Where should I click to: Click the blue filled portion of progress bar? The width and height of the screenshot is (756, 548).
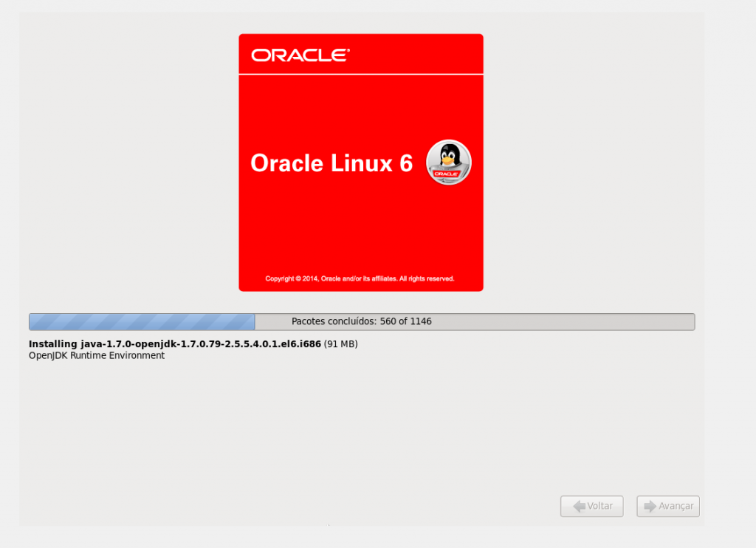click(140, 321)
